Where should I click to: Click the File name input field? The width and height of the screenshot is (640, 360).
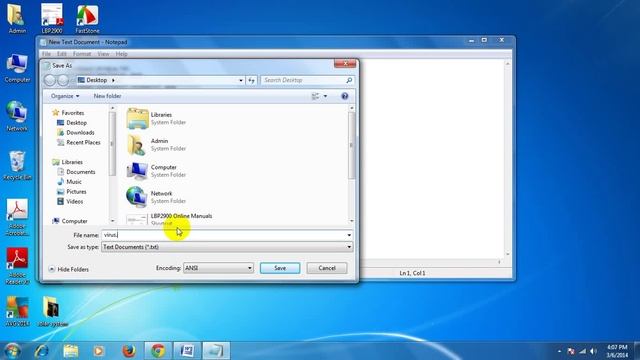click(x=223, y=235)
